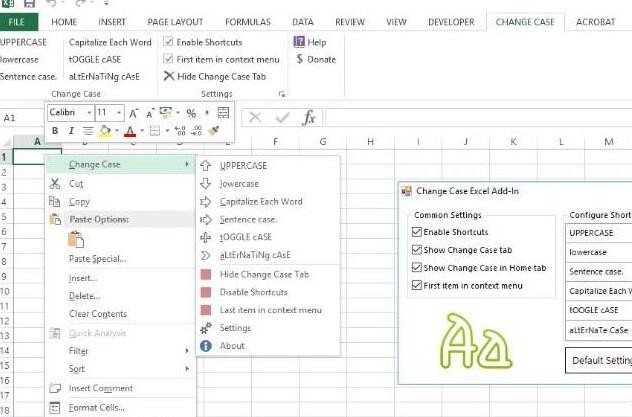
Task: Switch to the FORMULAS ribbon tab
Action: coord(247,22)
